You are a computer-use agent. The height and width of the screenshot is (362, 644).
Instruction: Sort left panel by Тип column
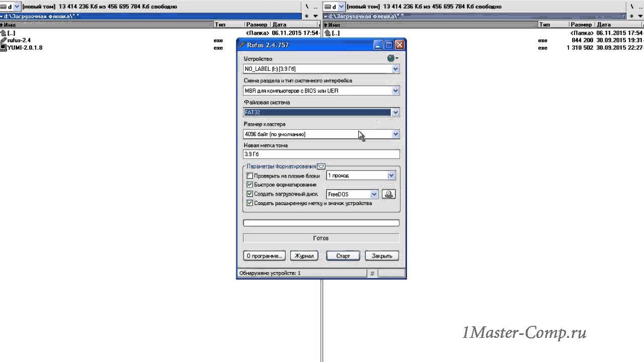(228, 24)
